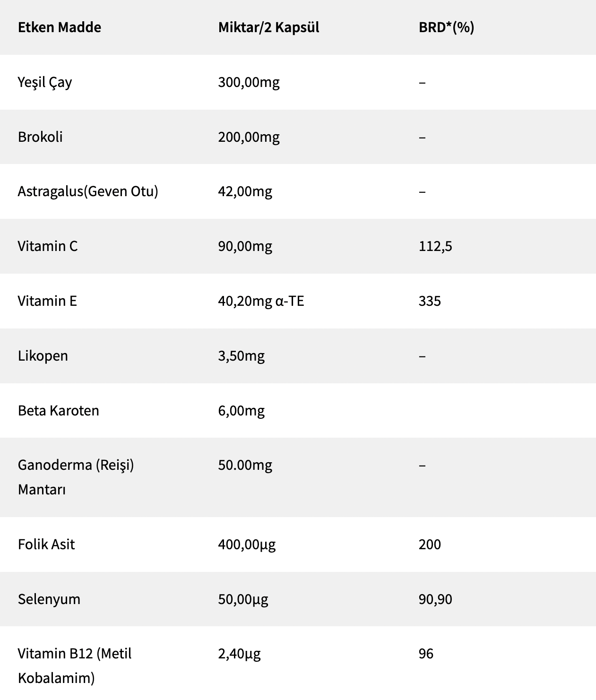Click the Etken Madde column header
This screenshot has height=700, width=596.
click(60, 27)
